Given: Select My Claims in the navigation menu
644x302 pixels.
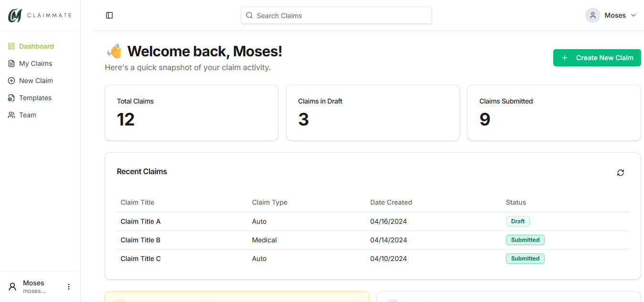Looking at the screenshot, I should [36, 63].
